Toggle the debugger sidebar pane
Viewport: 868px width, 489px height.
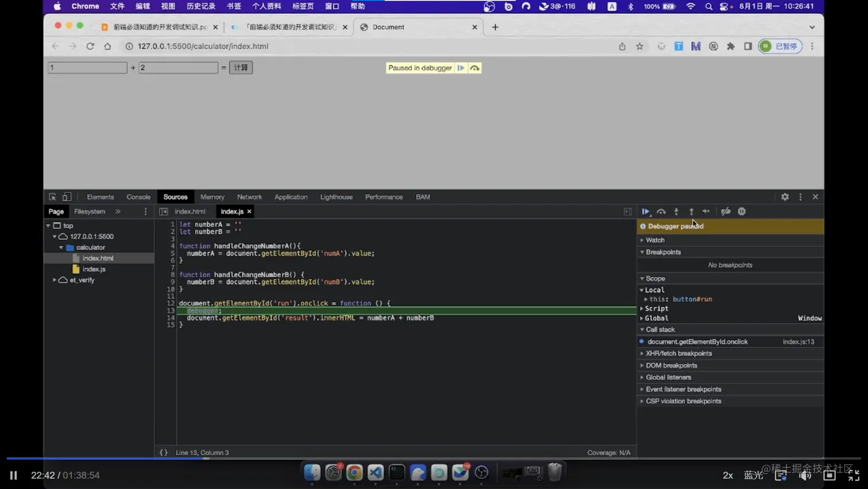pyautogui.click(x=627, y=211)
